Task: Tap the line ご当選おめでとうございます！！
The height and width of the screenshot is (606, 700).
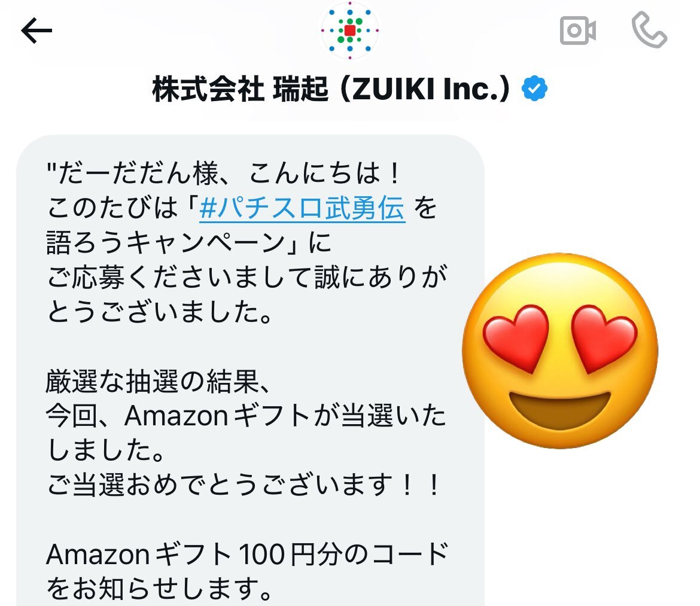Action: point(244,485)
